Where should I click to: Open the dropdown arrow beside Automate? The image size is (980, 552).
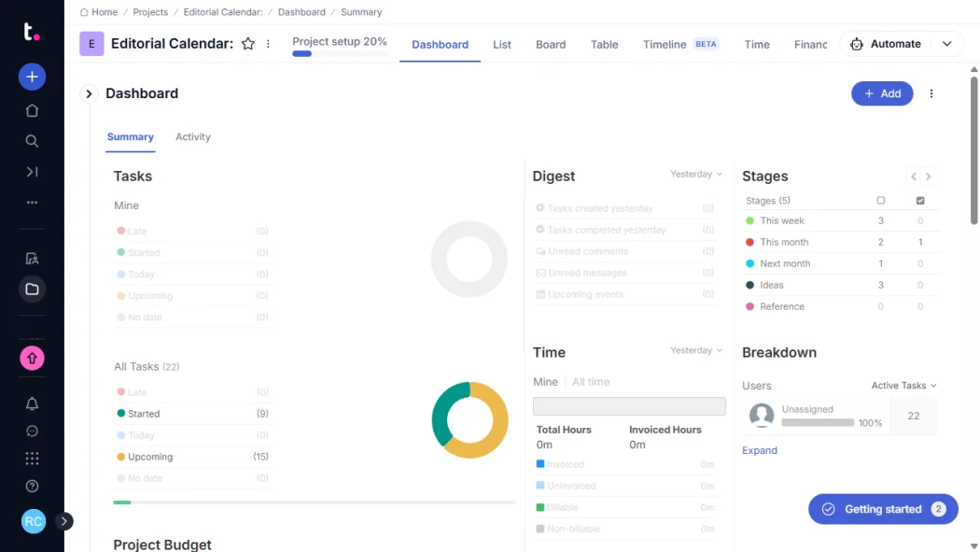tap(947, 44)
